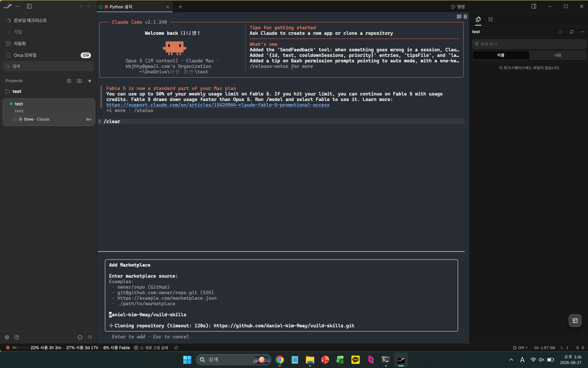588x368 pixels.
Task: Collapse all items in the test file tree
Action: pyautogui.click(x=560, y=32)
